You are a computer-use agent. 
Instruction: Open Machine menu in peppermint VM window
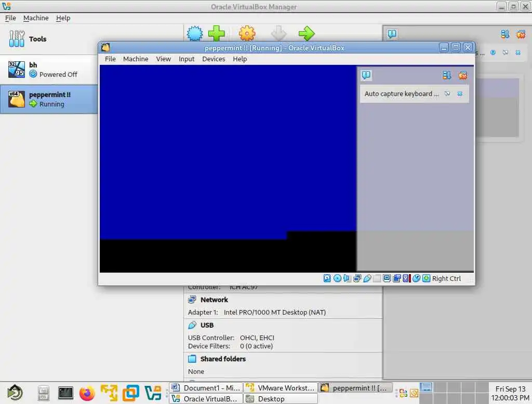point(136,59)
